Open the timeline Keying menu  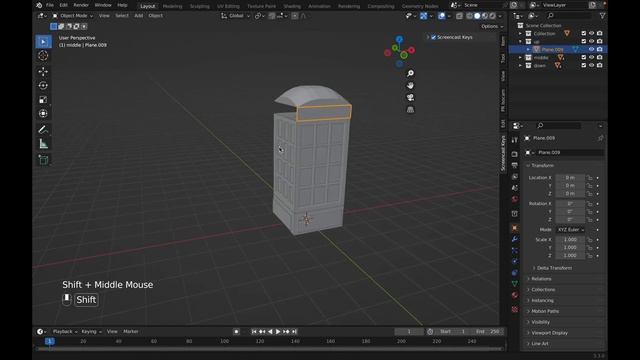tap(91, 331)
